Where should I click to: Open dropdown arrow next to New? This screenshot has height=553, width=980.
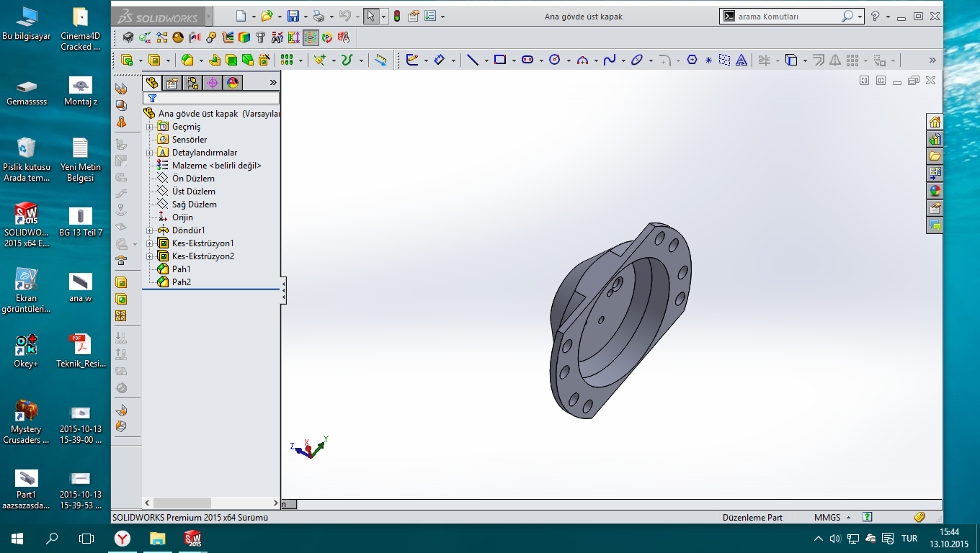[254, 16]
